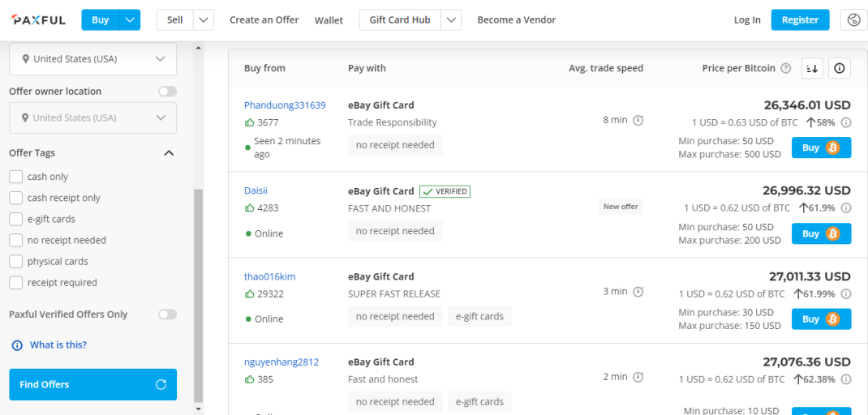This screenshot has height=415, width=868.
Task: Click the 3 min trade speed clock icon
Action: (x=638, y=292)
